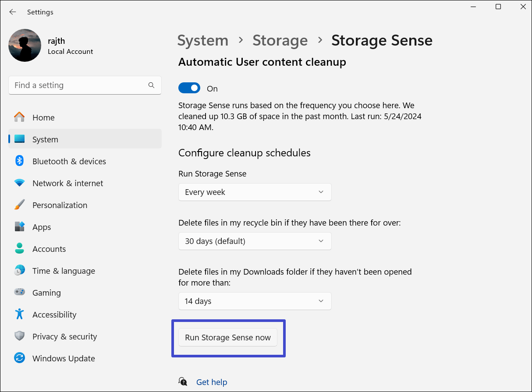The height and width of the screenshot is (392, 532).
Task: Turn off Automatic User content cleanup
Action: pos(189,88)
